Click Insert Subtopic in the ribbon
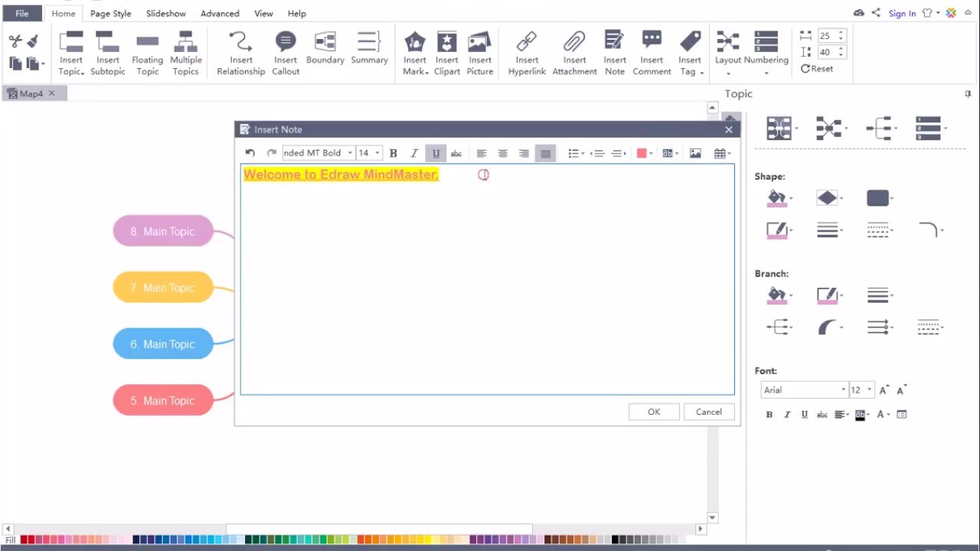Viewport: 980px width, 551px height. coord(107,54)
